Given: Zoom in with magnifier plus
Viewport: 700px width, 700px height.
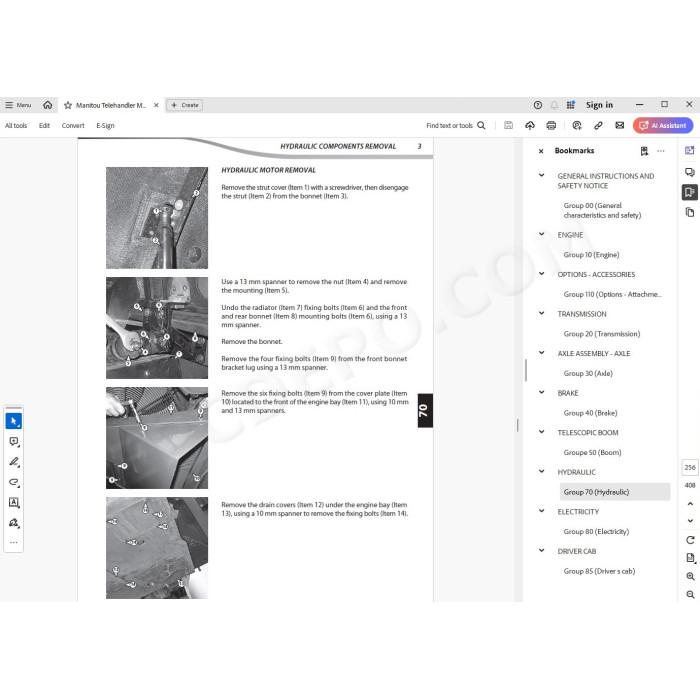Looking at the screenshot, I should click(690, 576).
